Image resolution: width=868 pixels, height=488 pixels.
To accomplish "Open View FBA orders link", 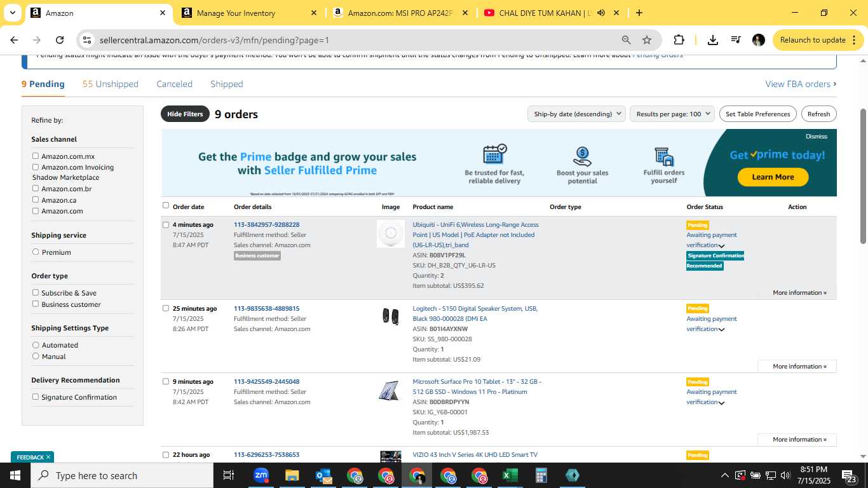I will point(801,84).
